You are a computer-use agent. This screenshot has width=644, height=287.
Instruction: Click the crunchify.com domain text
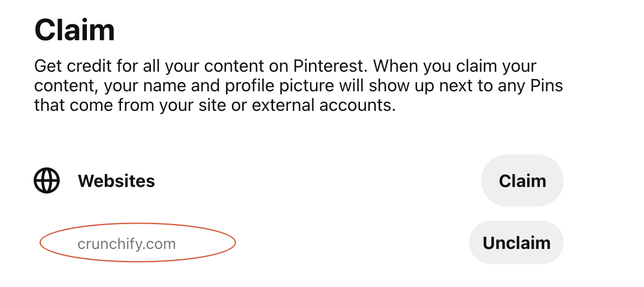coord(127,244)
